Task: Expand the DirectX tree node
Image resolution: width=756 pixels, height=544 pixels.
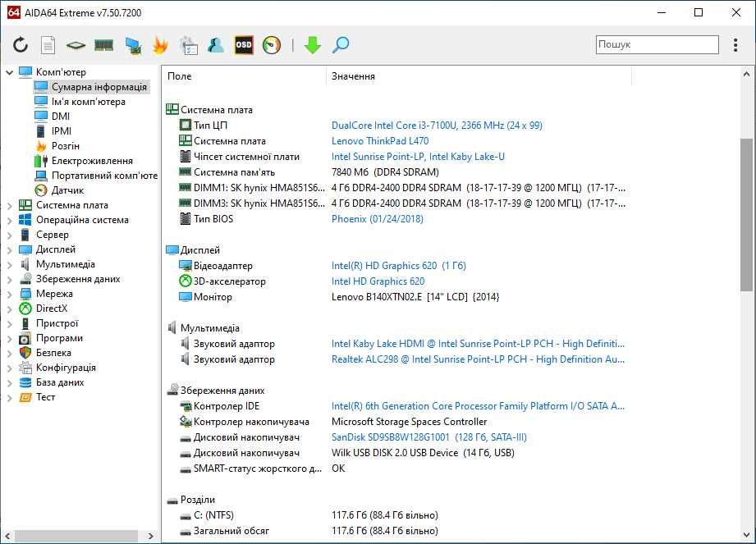Action: click(9, 309)
